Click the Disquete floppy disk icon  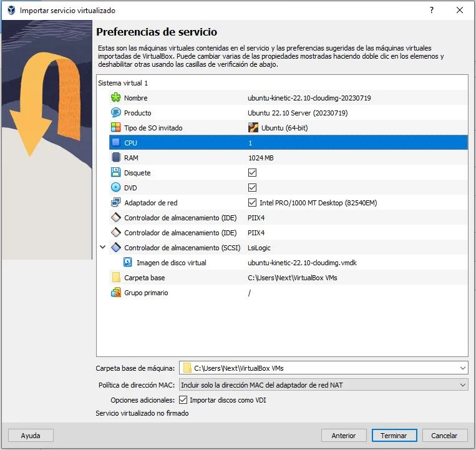click(x=115, y=172)
